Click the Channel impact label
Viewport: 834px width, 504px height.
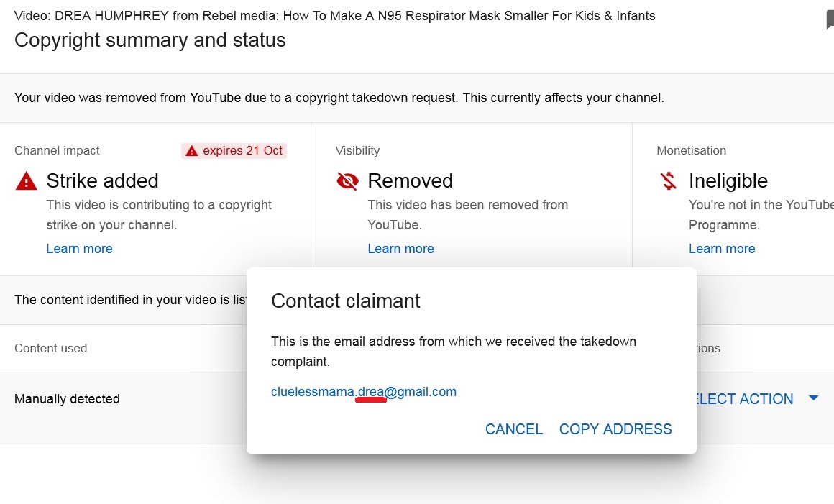57,150
